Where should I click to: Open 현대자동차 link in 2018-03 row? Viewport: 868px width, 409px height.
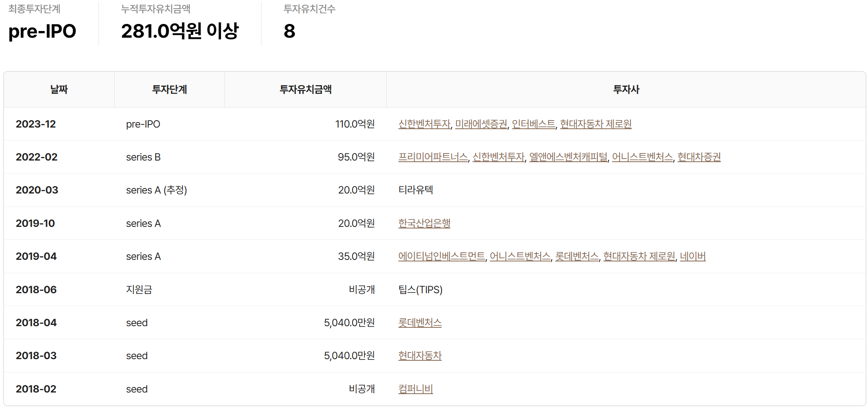pyautogui.click(x=420, y=356)
